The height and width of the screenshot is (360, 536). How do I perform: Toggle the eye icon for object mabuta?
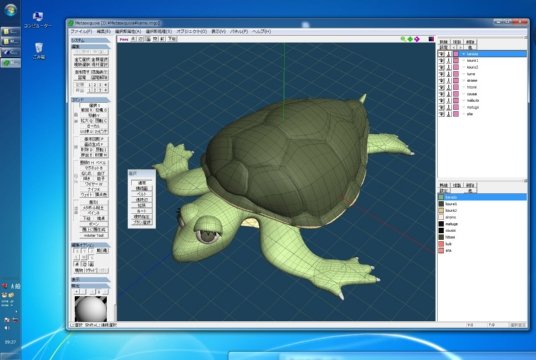[442, 101]
